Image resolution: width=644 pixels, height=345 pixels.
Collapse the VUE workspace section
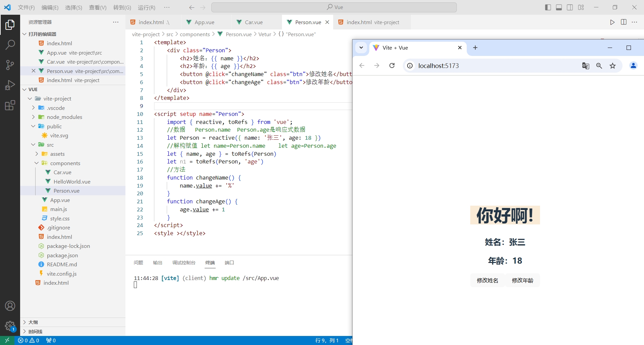[x=24, y=89]
